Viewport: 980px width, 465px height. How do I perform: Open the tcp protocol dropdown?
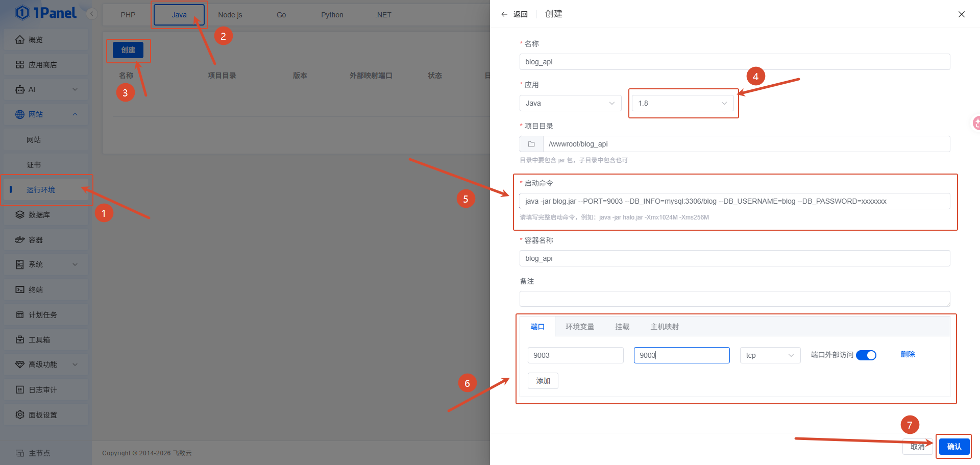770,355
